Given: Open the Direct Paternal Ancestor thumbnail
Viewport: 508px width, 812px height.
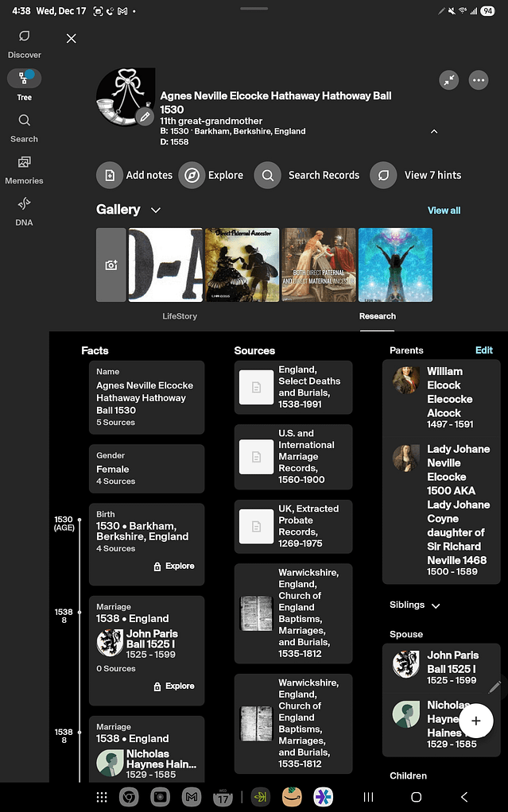Looking at the screenshot, I should point(242,265).
